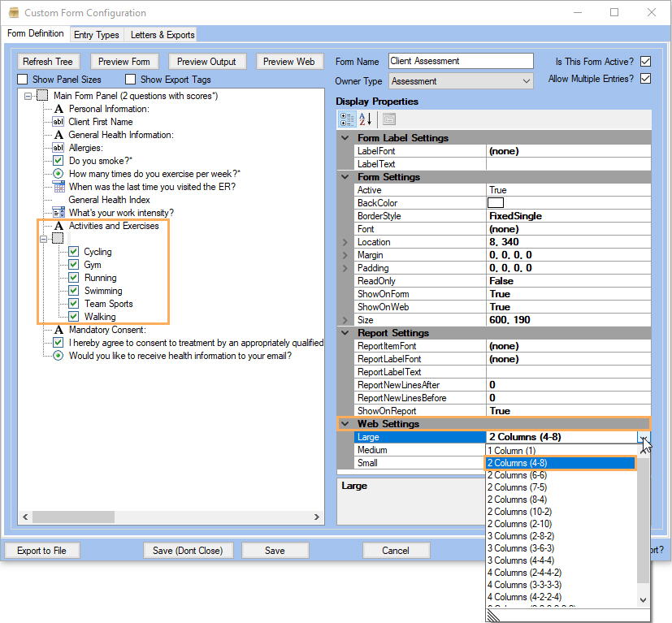Click the Main Form Panel icon
Screen dimensions: 672x623
pos(42,96)
